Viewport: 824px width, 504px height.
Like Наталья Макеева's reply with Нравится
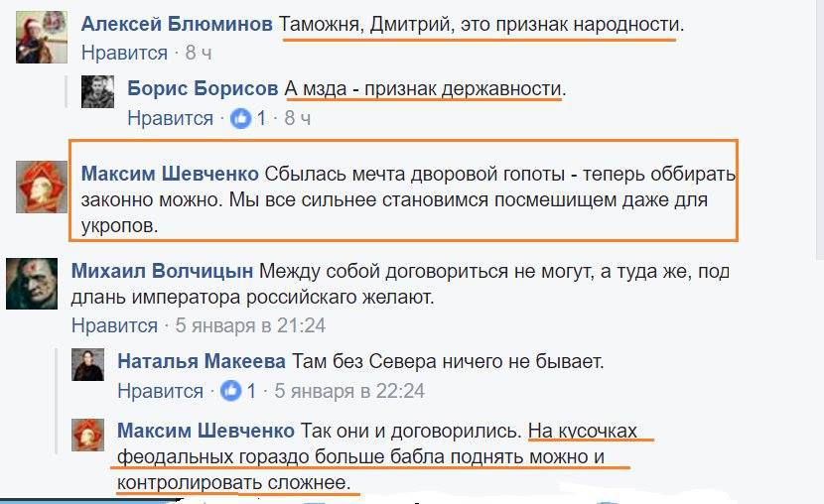160,391
